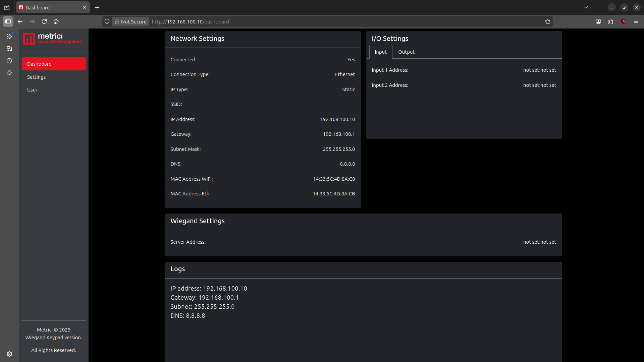Click the Wiegand Keypad version footer text

click(54, 338)
